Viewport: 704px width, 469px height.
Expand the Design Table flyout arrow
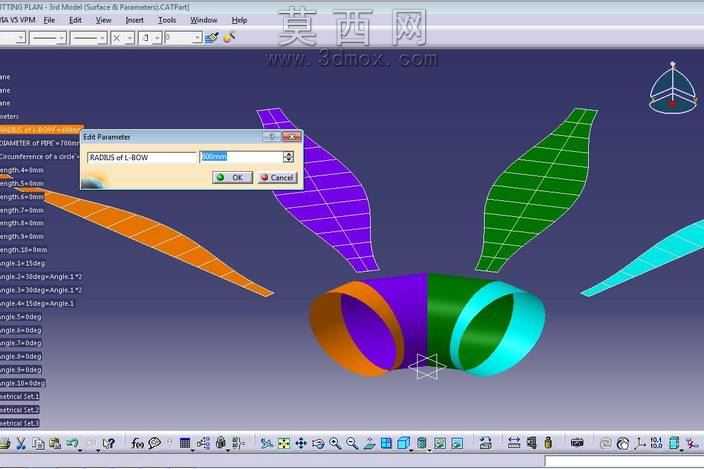pos(193,450)
